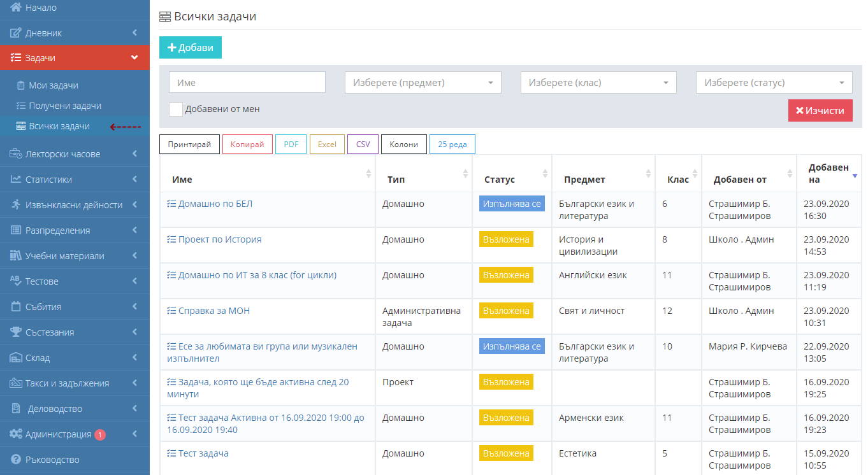Open the Тестове section icon
The width and height of the screenshot is (868, 475).
tap(15, 281)
